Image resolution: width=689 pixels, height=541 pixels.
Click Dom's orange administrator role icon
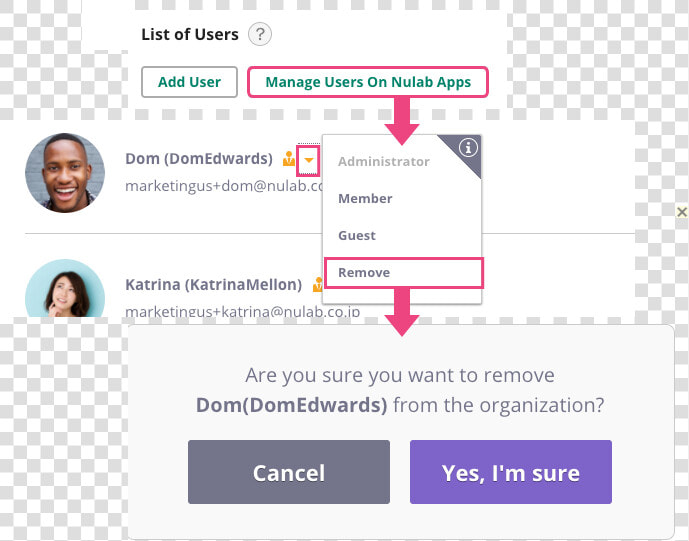tap(289, 159)
